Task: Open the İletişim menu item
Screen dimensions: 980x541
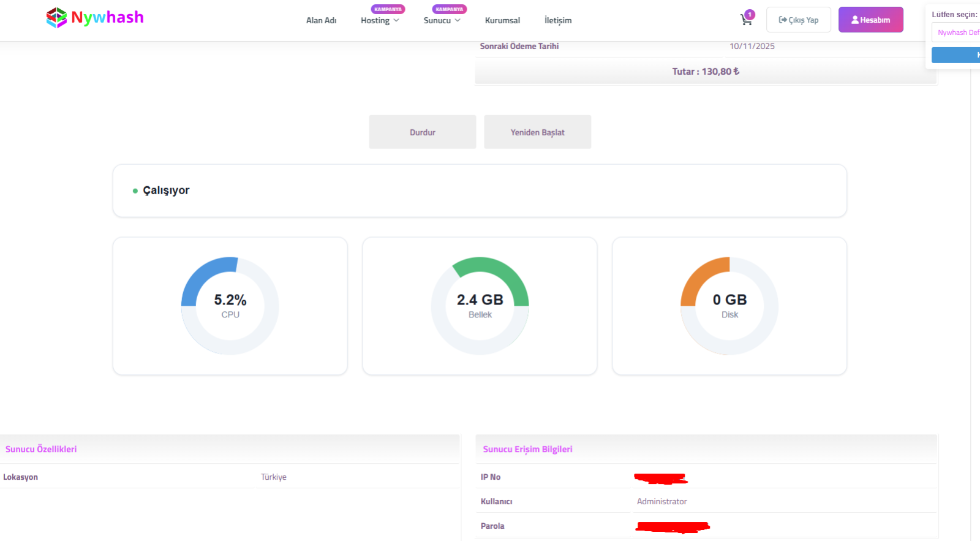Action: pyautogui.click(x=557, y=21)
